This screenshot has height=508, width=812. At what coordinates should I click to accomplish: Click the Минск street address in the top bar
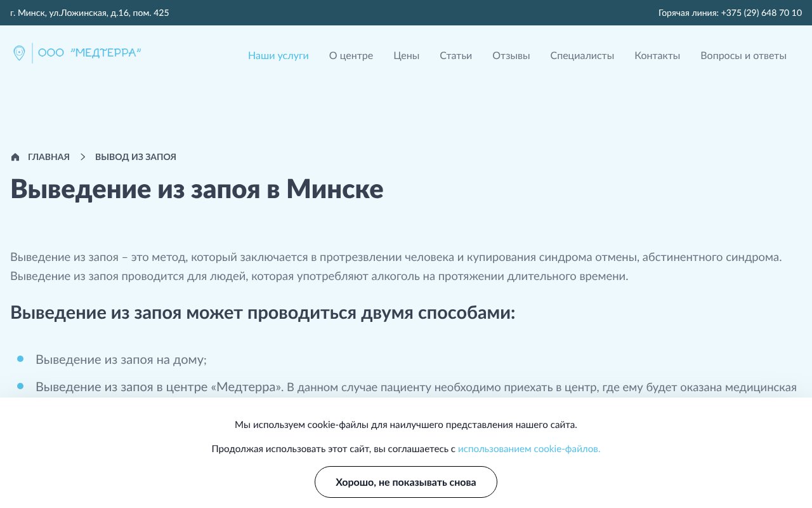(x=89, y=12)
